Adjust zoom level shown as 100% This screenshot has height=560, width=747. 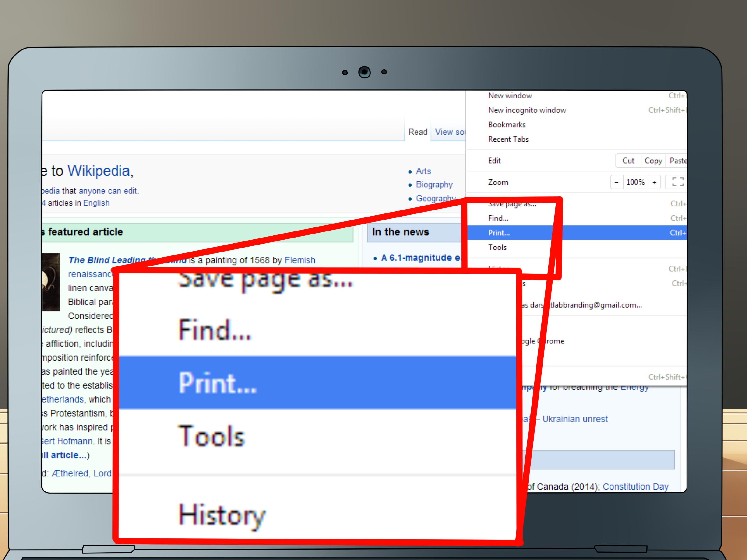click(635, 182)
